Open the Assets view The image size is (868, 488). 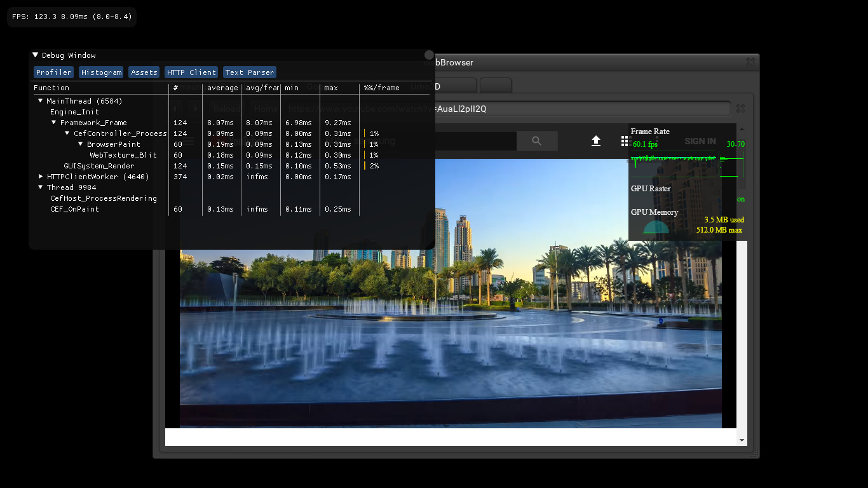[x=144, y=72]
